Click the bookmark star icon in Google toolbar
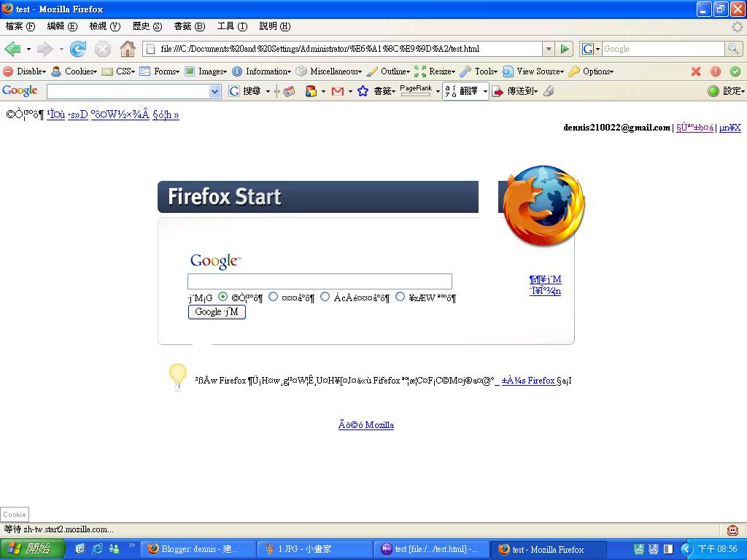Viewport: 747px width, 560px height. coord(363,91)
